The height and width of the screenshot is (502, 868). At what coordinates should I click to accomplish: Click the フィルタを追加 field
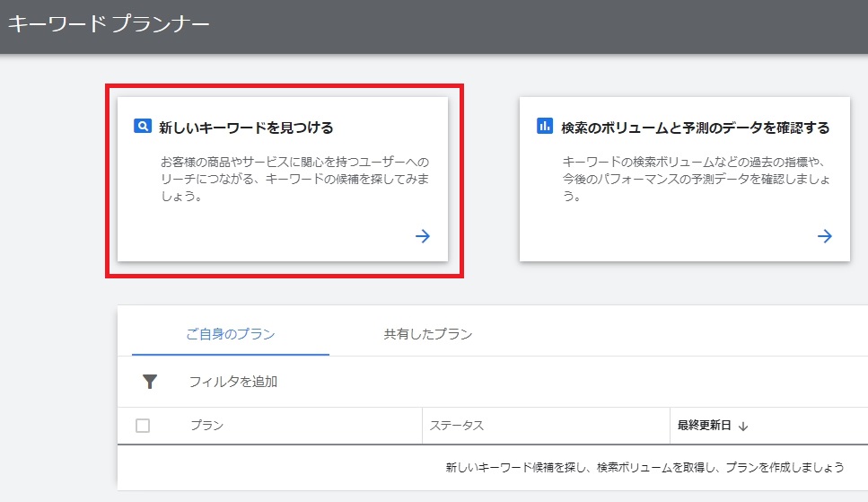pyautogui.click(x=233, y=382)
